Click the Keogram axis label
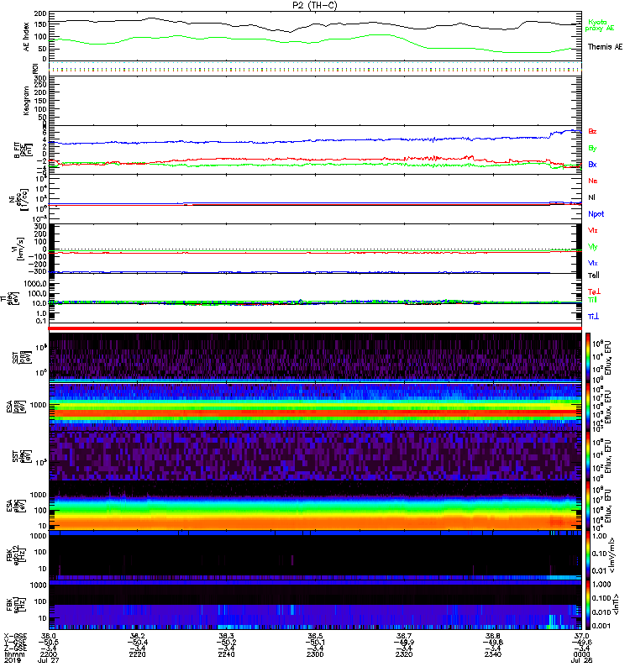630x672 pixels. (x=27, y=100)
